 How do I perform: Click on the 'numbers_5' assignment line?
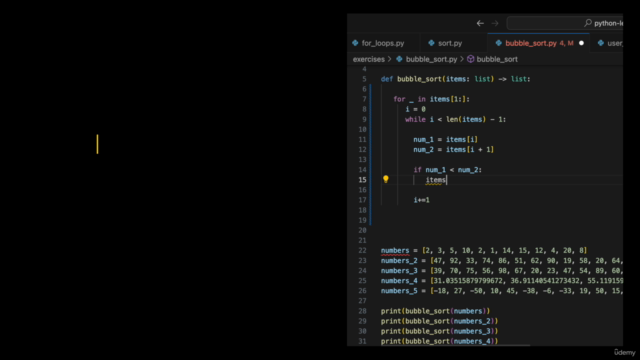point(502,291)
